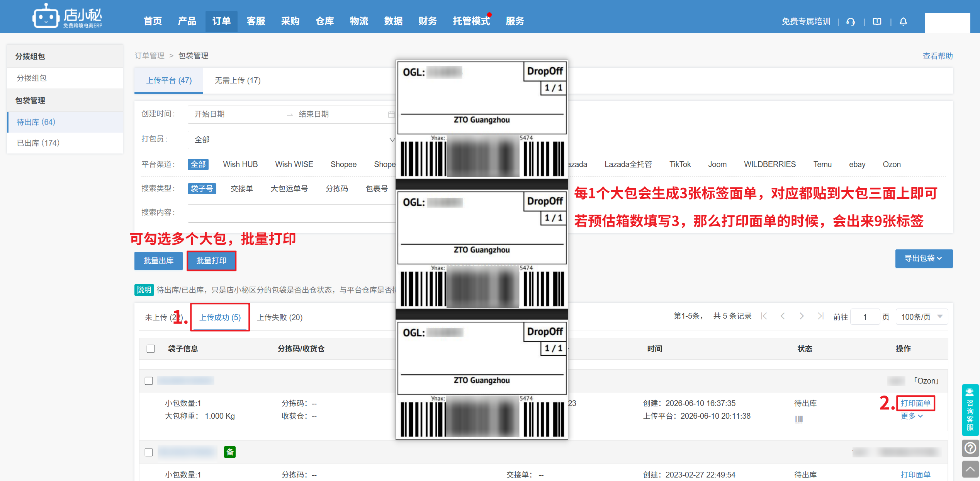980x481 pixels.
Task: Toggle the select-all checkbox in table header
Action: point(151,349)
